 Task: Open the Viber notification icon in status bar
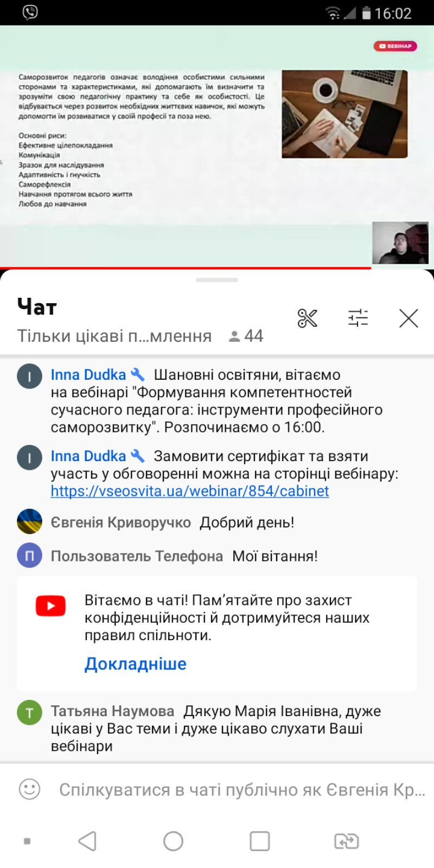tap(30, 12)
